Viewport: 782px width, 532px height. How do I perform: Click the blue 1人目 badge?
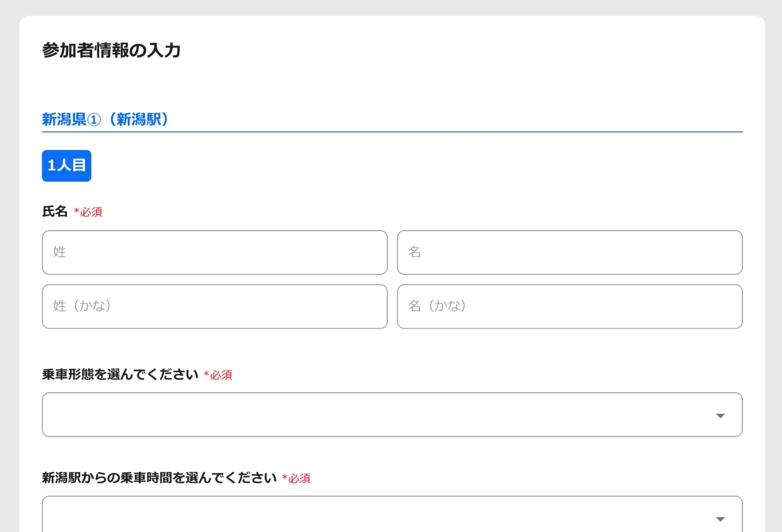coord(66,166)
